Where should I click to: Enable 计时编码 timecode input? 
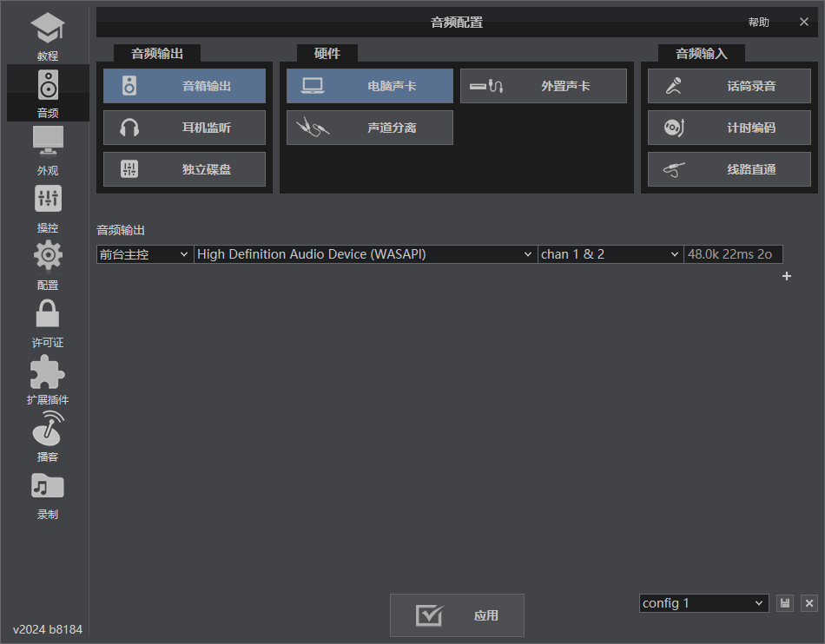pos(729,128)
